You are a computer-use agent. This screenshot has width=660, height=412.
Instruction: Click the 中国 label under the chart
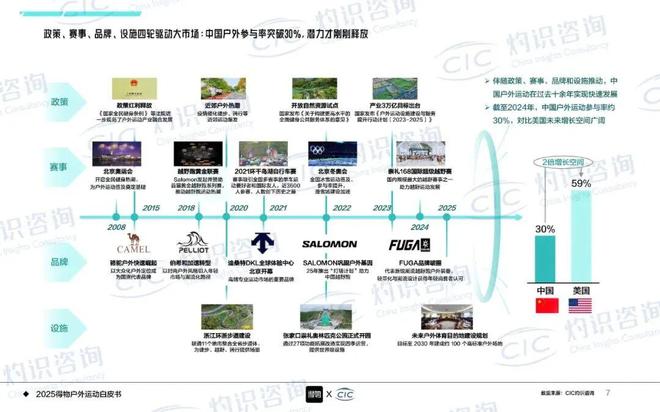point(545,290)
